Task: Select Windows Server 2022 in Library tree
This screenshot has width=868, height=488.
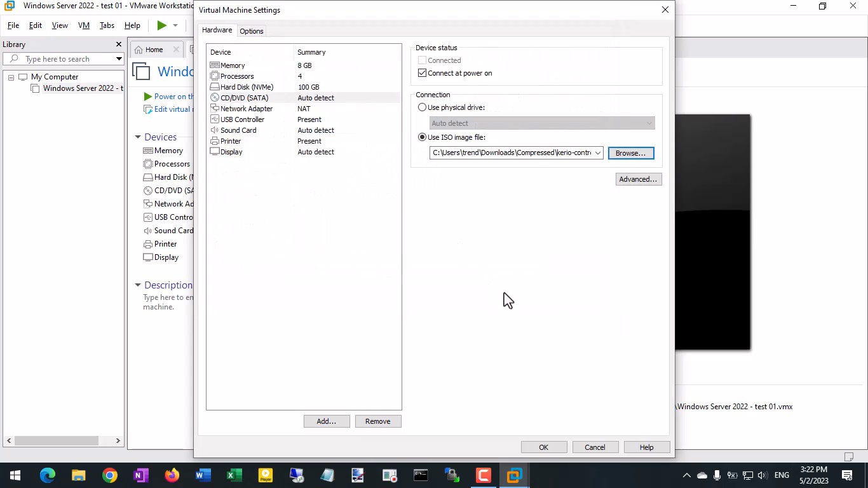Action: click(78, 88)
